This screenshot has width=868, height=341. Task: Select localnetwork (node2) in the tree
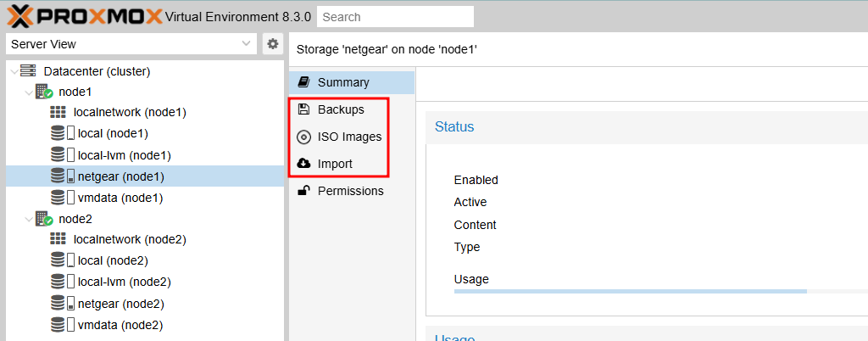click(x=130, y=240)
